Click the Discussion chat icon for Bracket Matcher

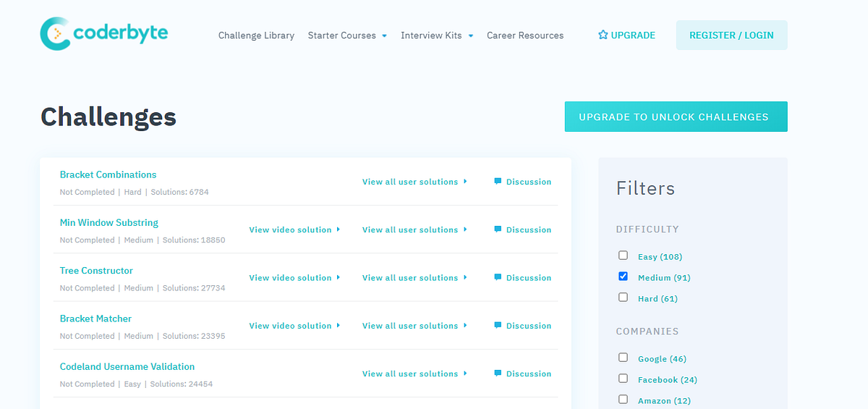[498, 326]
